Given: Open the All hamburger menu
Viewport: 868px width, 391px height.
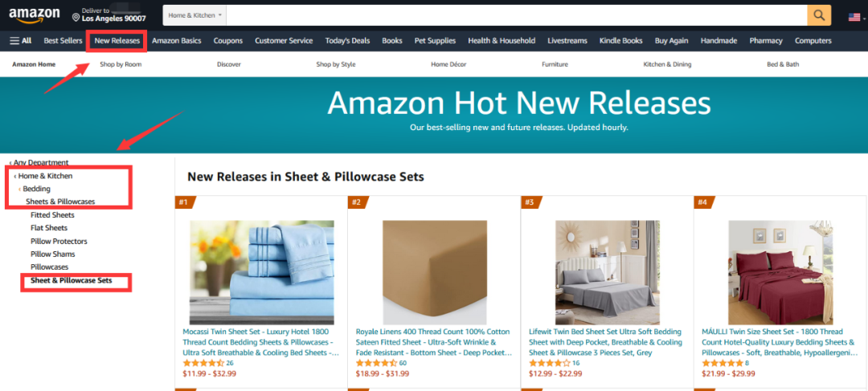Looking at the screenshot, I should click(20, 40).
